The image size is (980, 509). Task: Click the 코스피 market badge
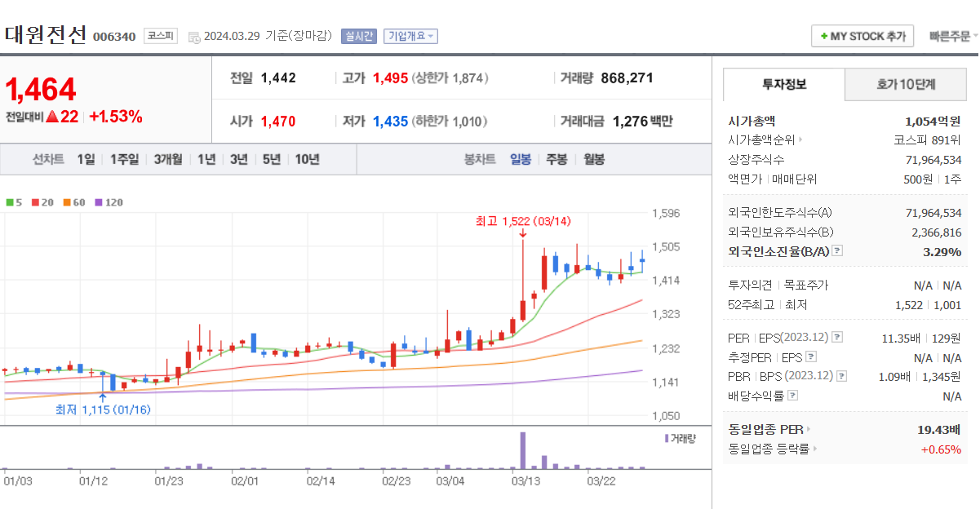(161, 35)
